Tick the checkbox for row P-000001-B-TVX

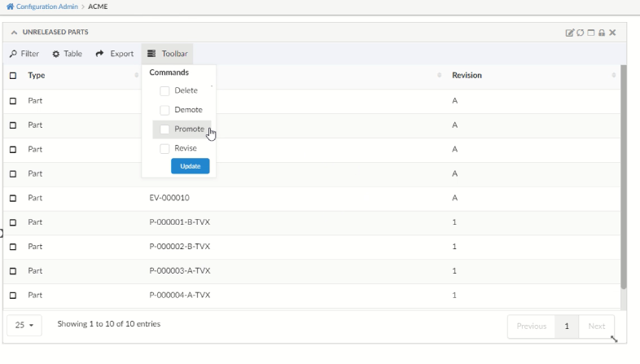point(13,222)
